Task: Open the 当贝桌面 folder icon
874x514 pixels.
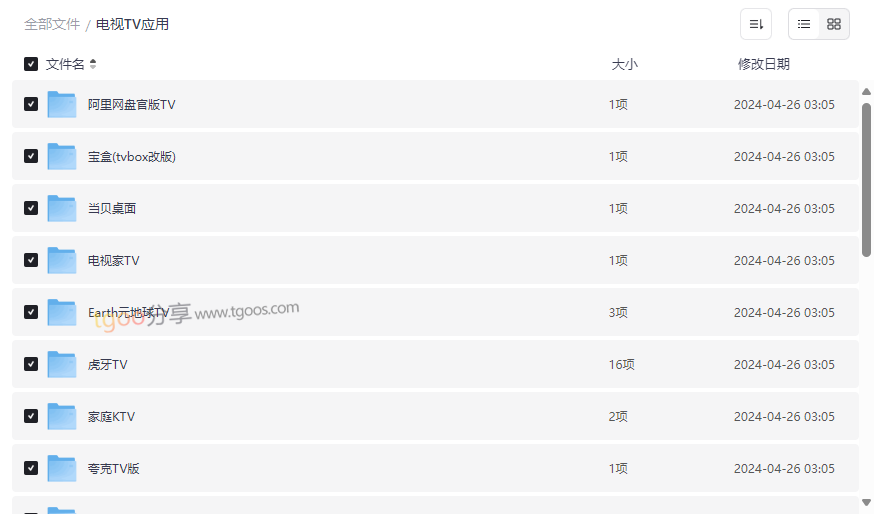Action: (x=61, y=208)
